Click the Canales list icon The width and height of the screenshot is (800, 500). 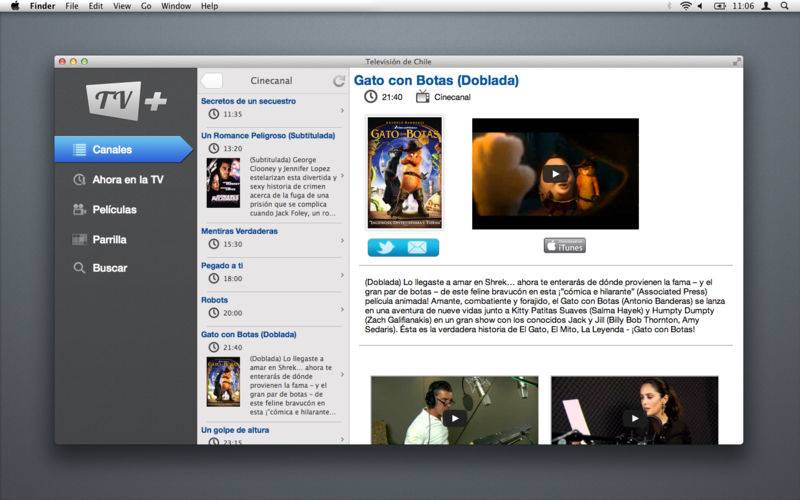[80, 149]
